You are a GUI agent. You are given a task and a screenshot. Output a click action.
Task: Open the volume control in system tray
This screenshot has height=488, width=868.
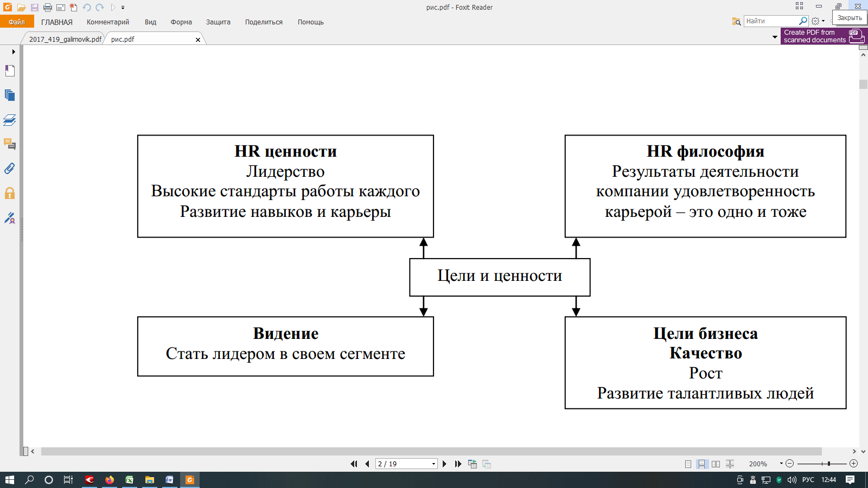[792, 480]
